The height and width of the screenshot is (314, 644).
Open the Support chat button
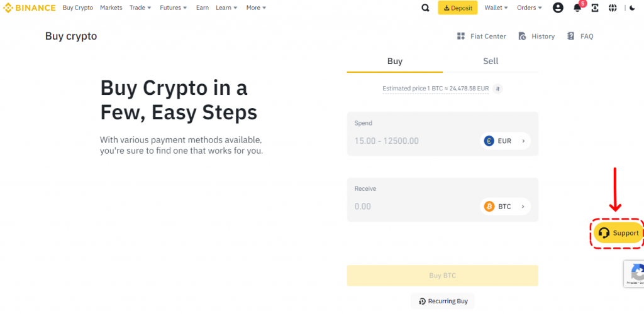(618, 233)
